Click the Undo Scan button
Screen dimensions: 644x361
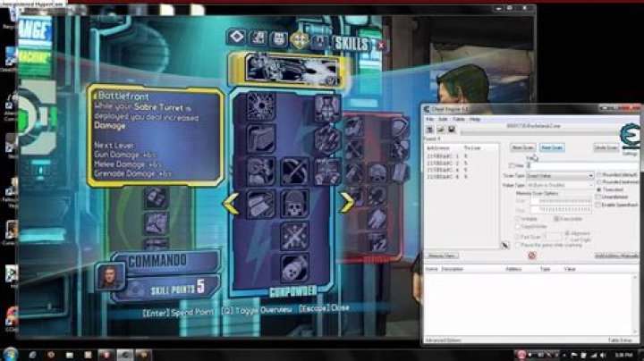(606, 147)
